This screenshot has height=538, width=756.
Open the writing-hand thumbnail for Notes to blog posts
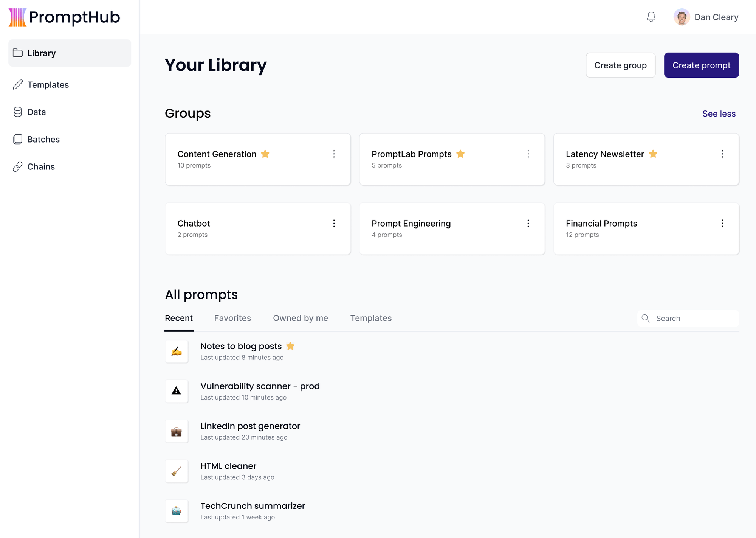177,351
